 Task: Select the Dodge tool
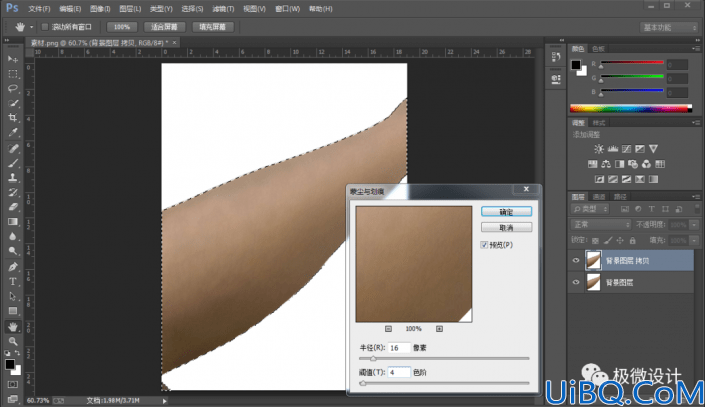tap(13, 251)
